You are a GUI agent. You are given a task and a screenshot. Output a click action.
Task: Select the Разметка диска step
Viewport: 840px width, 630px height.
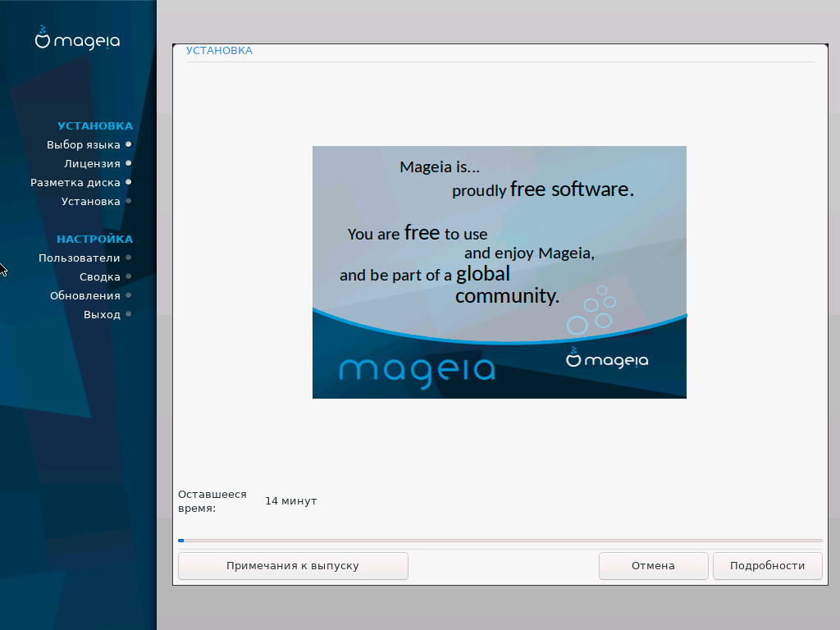(x=75, y=183)
